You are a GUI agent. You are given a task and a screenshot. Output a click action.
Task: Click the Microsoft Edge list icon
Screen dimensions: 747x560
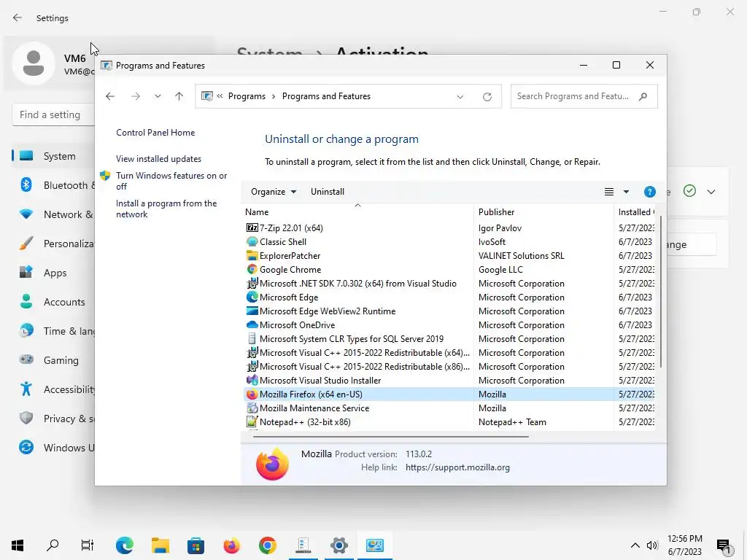point(252,297)
